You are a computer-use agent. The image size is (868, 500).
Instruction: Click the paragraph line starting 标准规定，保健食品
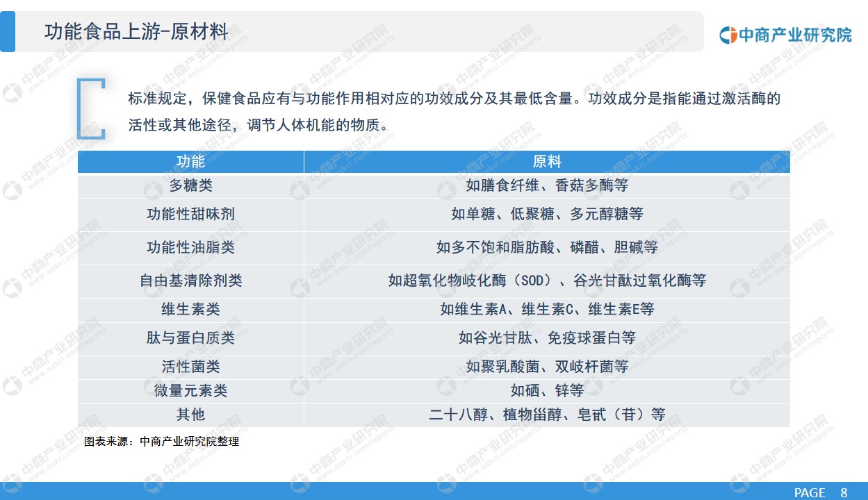455,99
